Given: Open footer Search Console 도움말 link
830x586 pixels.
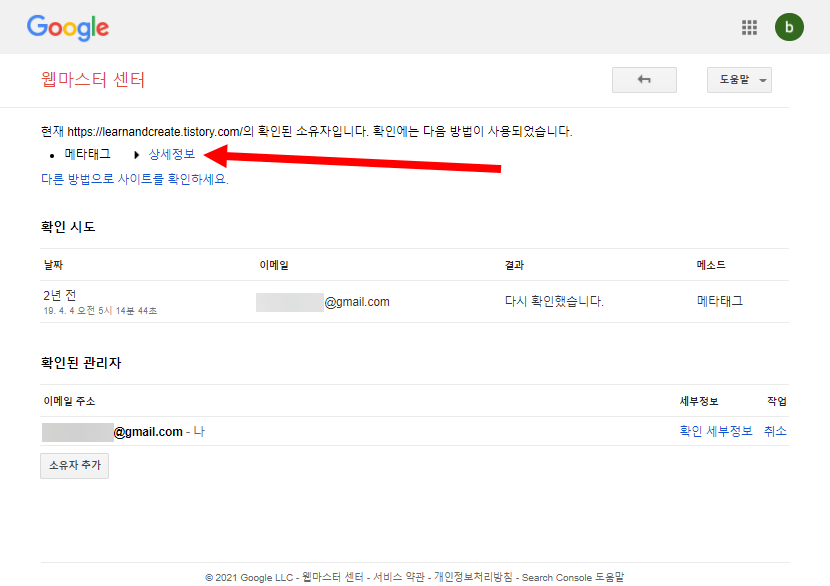Looking at the screenshot, I should (573, 577).
